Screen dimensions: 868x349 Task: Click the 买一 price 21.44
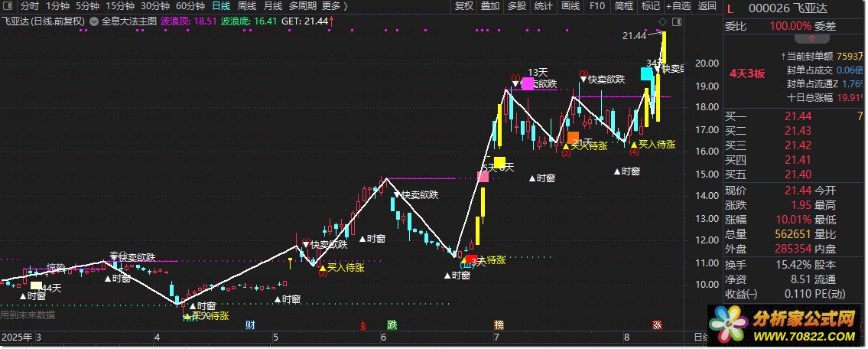pos(798,116)
